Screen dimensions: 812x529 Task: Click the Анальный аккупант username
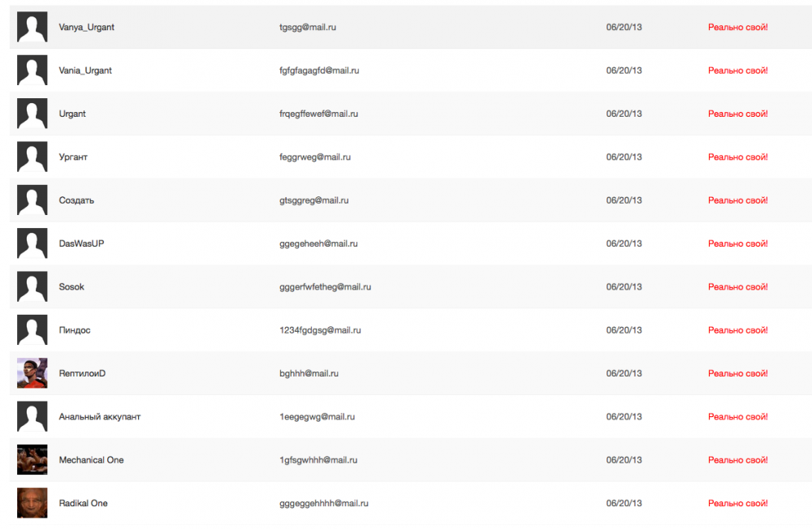(x=100, y=416)
